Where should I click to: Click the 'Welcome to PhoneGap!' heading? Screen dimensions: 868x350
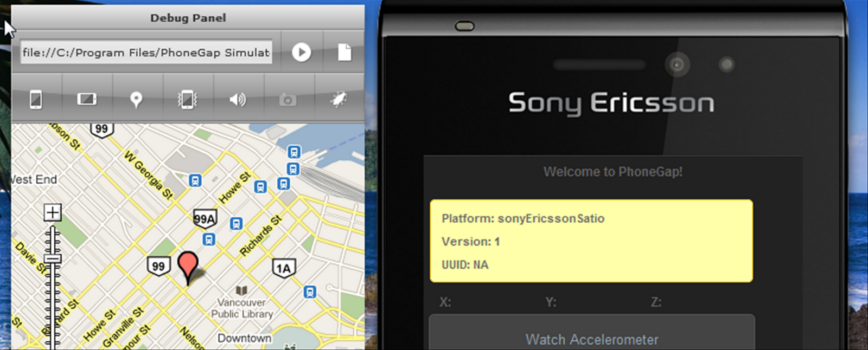pos(613,172)
